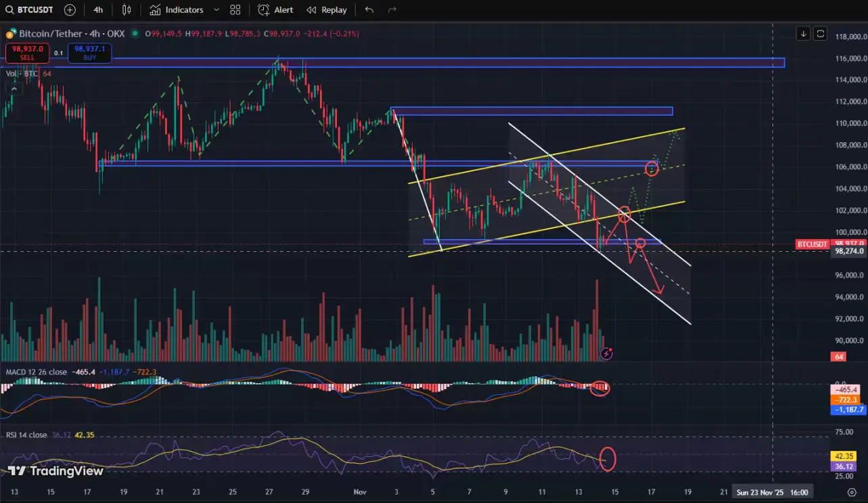Toggle maximize chart pane icon

(x=821, y=33)
